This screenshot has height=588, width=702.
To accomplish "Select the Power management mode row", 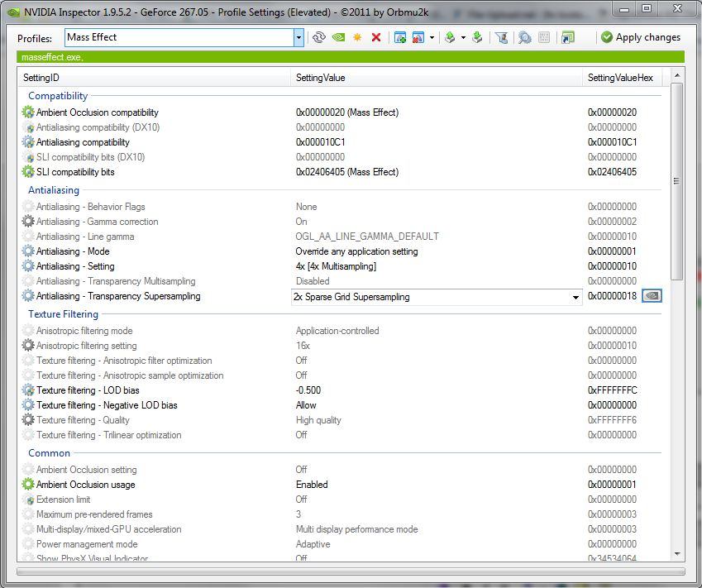I will coord(341,544).
